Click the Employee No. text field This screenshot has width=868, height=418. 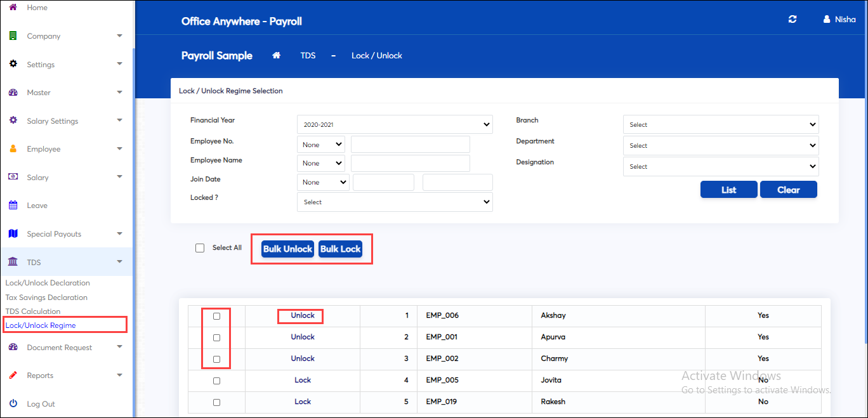pyautogui.click(x=411, y=145)
